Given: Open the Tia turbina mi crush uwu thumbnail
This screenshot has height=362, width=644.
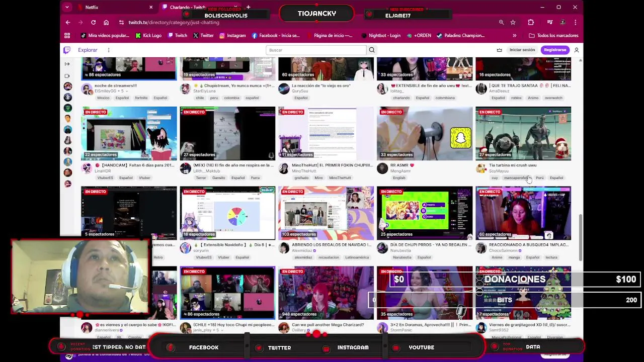Looking at the screenshot, I should point(523,133).
